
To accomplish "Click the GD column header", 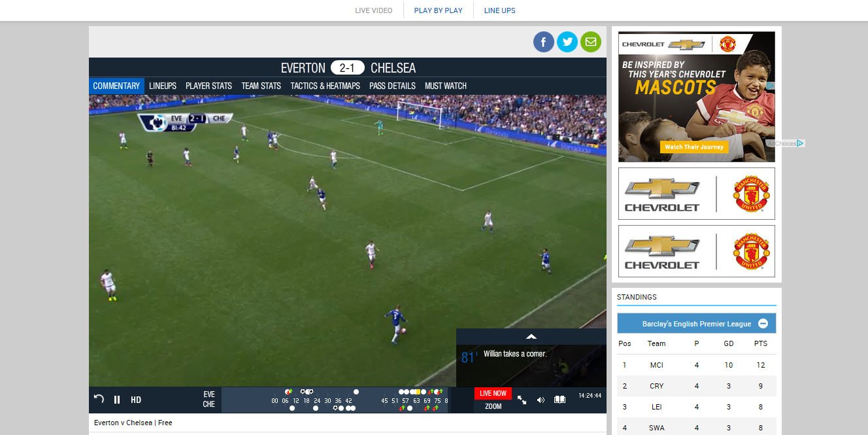I will click(728, 343).
